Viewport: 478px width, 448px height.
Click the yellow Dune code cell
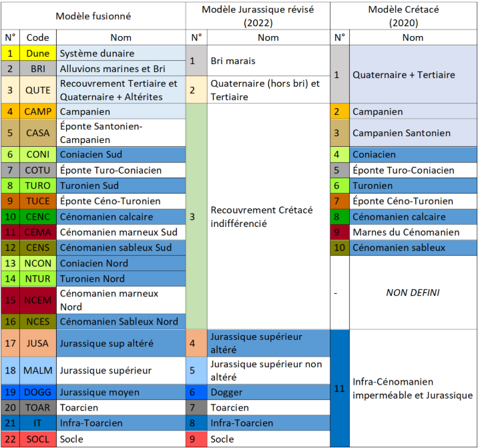tap(37, 53)
